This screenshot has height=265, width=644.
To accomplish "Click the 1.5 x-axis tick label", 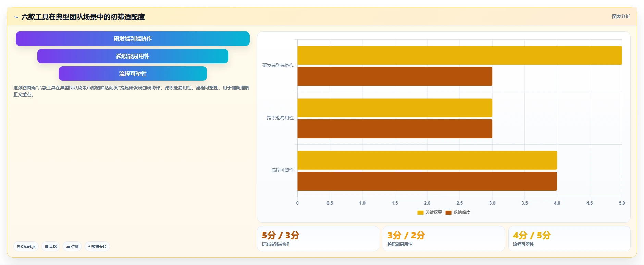I will (x=395, y=203).
